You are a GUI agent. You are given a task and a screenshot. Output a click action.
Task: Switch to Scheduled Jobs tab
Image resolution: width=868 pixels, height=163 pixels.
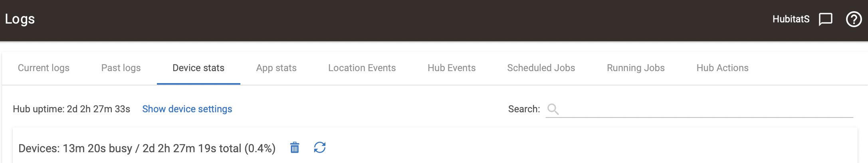tap(541, 68)
